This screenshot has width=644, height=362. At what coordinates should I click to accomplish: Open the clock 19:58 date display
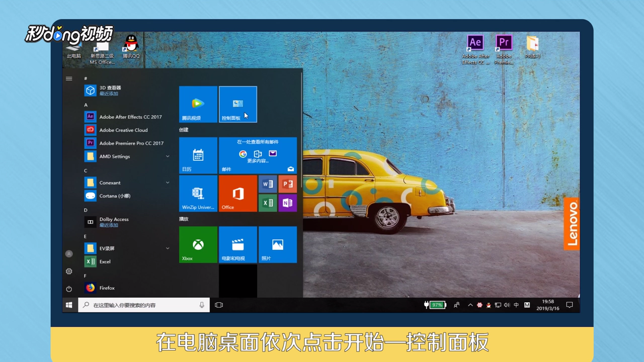point(548,305)
